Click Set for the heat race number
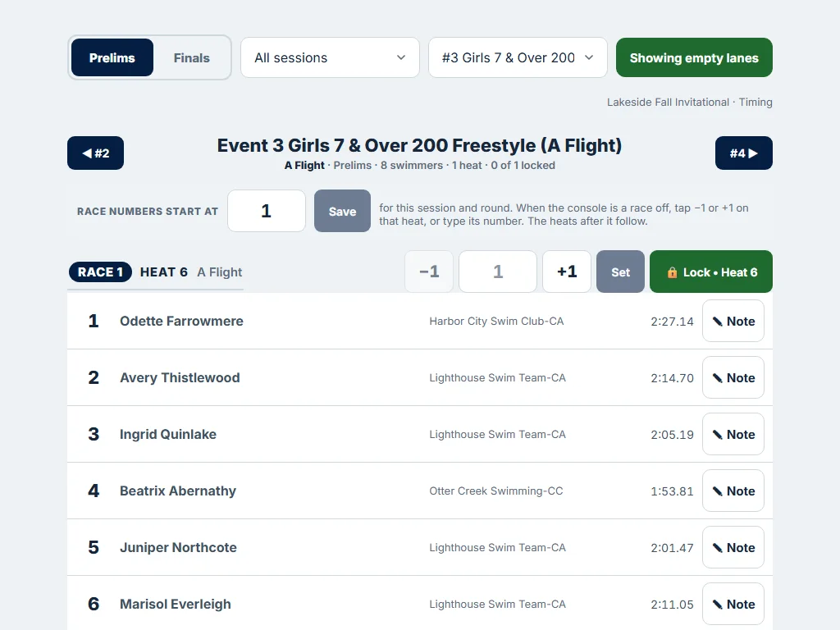The image size is (840, 630). pos(620,272)
